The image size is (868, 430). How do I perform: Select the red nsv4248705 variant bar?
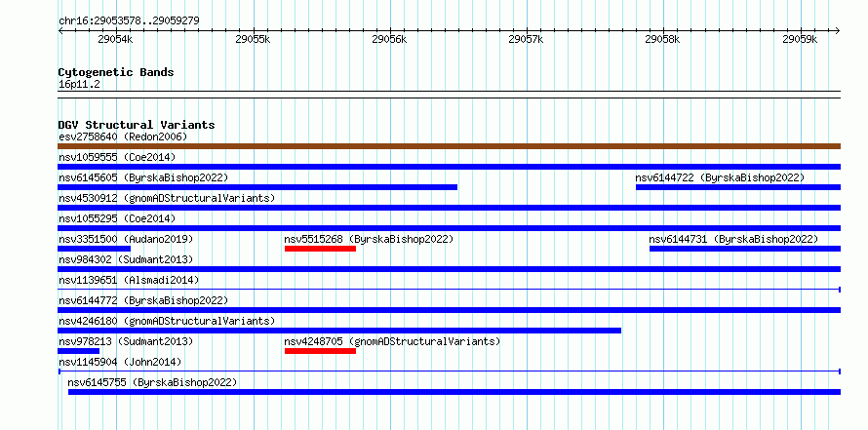click(x=320, y=351)
